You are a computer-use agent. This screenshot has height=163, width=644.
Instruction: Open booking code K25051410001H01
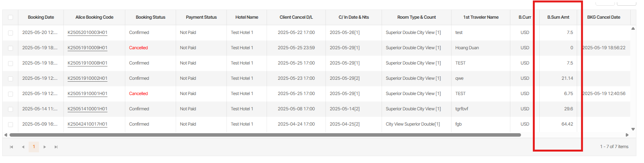pyautogui.click(x=87, y=109)
